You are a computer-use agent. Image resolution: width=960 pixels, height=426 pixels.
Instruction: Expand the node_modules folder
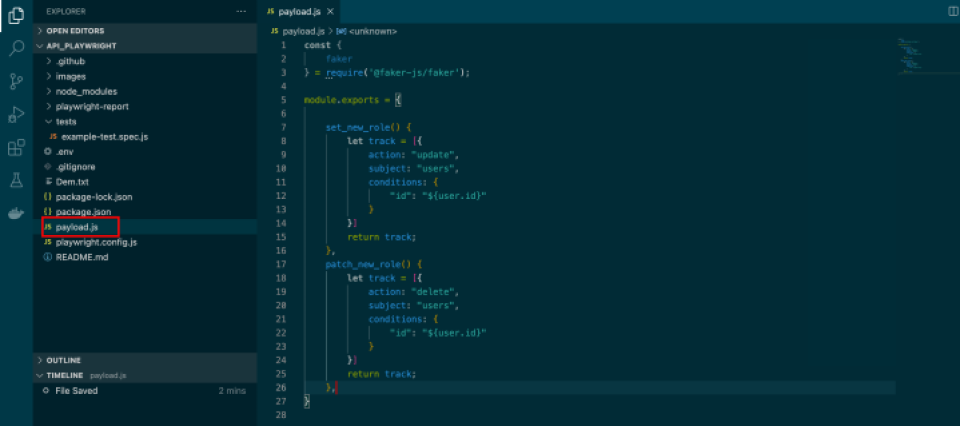(145, 91)
